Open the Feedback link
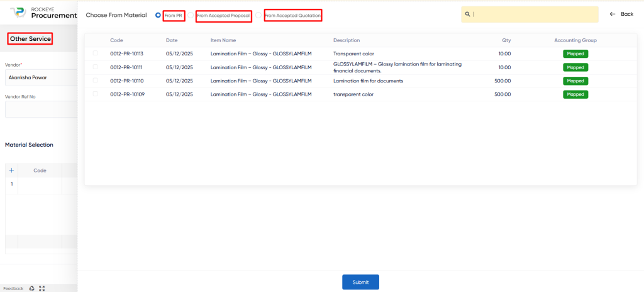The height and width of the screenshot is (292, 644). click(x=13, y=288)
